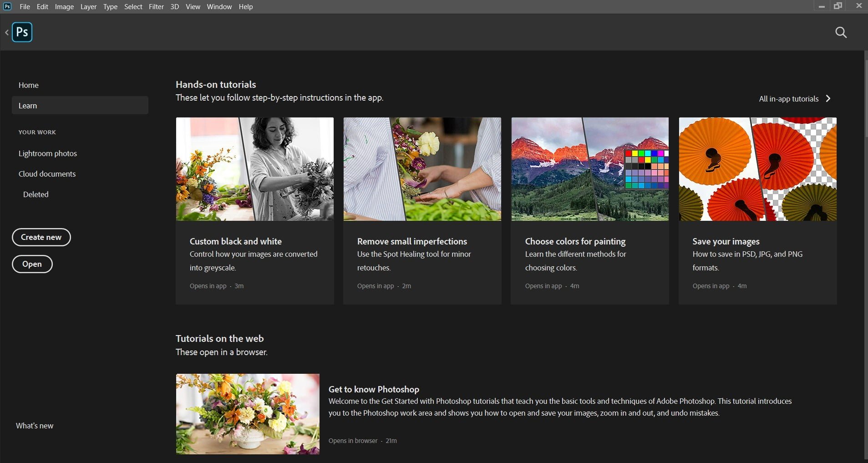Open Lightroom photos section
Viewport: 868px width, 463px height.
tap(48, 153)
